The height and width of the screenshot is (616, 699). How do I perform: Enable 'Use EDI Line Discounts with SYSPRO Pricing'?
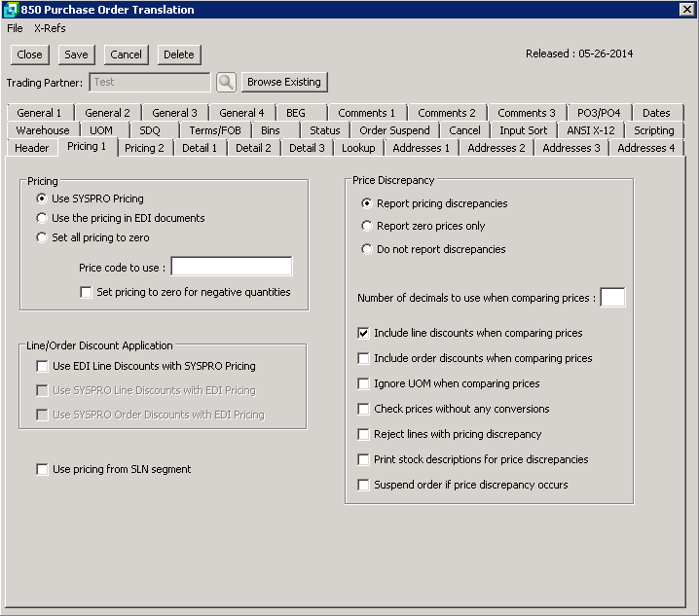(42, 366)
